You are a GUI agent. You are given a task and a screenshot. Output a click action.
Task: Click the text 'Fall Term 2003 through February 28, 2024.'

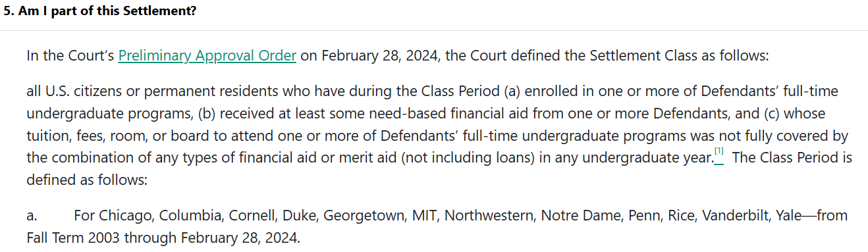[163, 238]
